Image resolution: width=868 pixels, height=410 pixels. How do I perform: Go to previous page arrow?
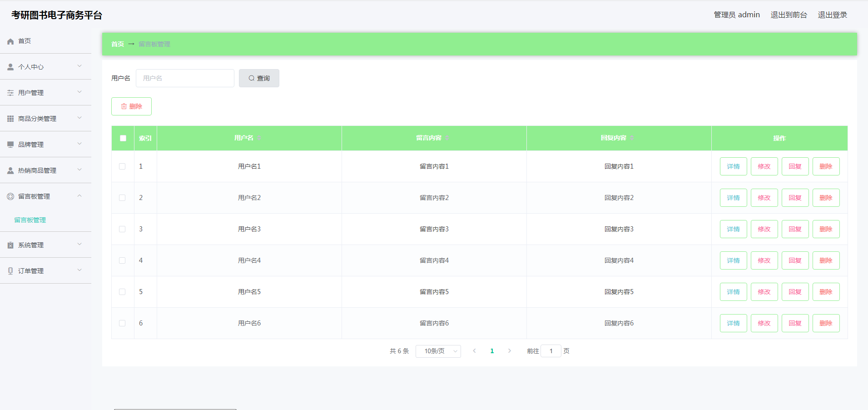pyautogui.click(x=474, y=351)
